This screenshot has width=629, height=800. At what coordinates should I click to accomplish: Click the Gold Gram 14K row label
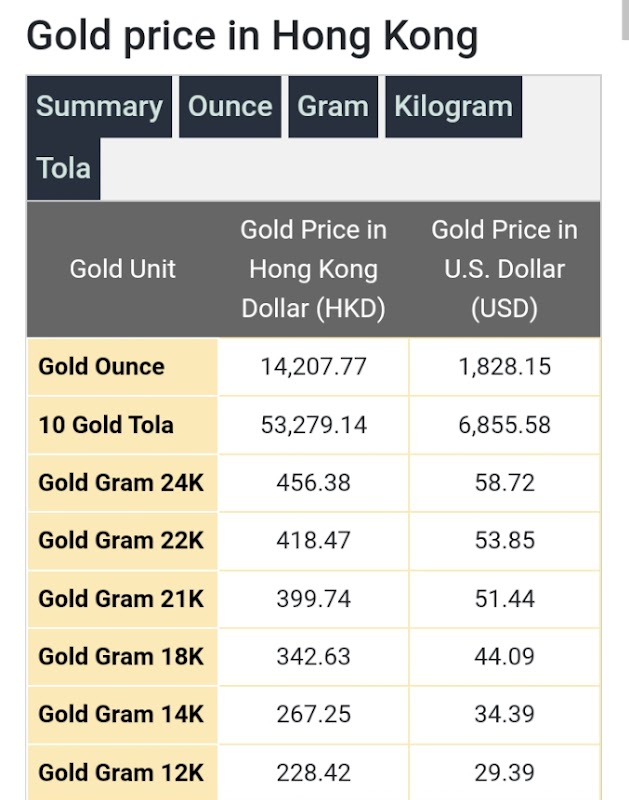[x=122, y=714]
